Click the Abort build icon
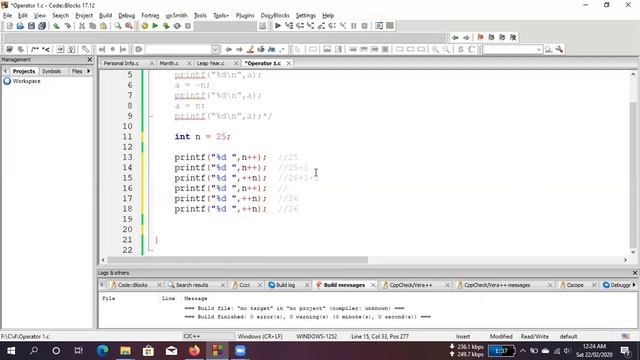The width and height of the screenshot is (640, 360). (188, 26)
